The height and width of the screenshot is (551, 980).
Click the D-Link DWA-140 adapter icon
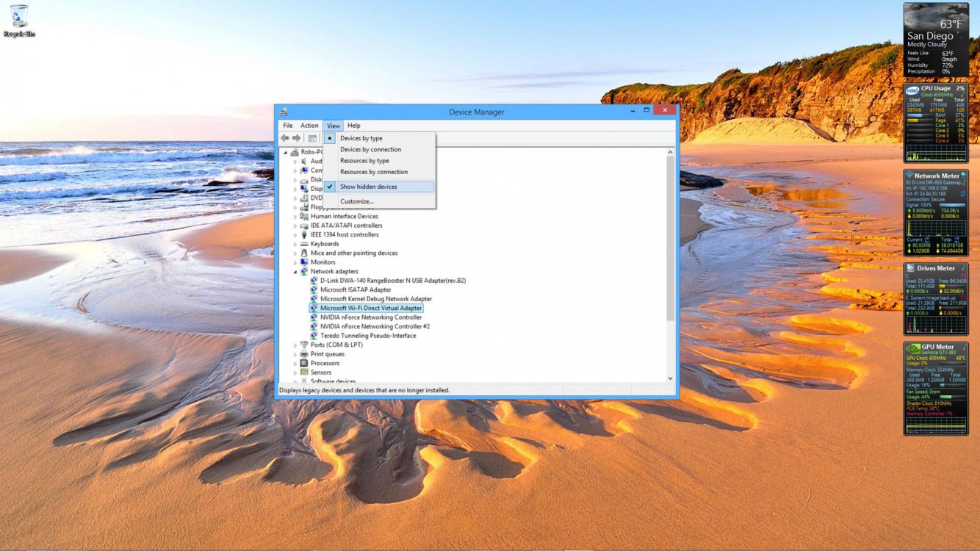(314, 281)
